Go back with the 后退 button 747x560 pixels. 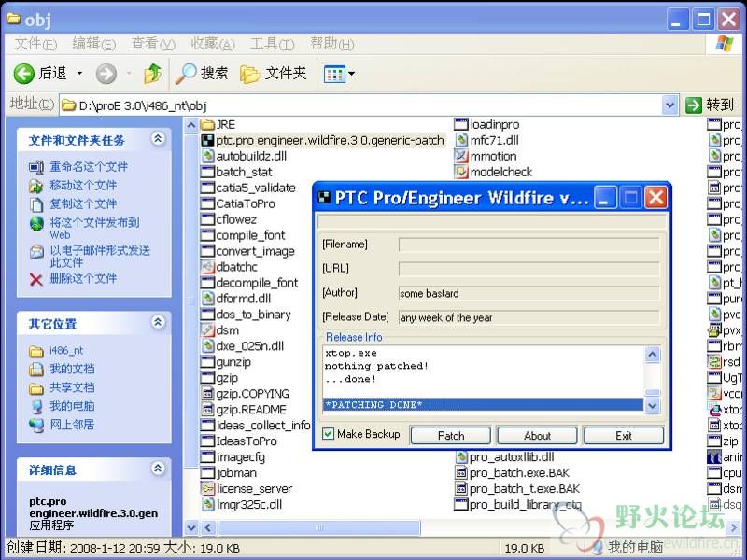click(40, 74)
